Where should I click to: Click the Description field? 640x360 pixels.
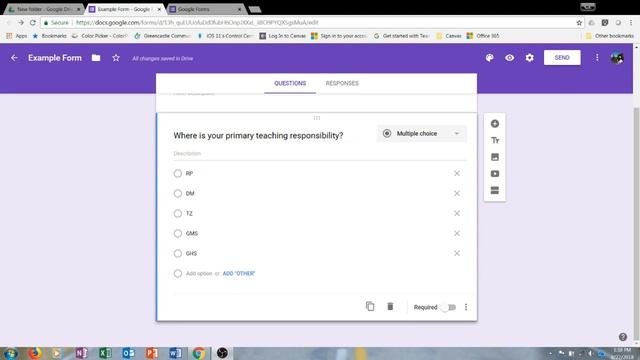[319, 154]
